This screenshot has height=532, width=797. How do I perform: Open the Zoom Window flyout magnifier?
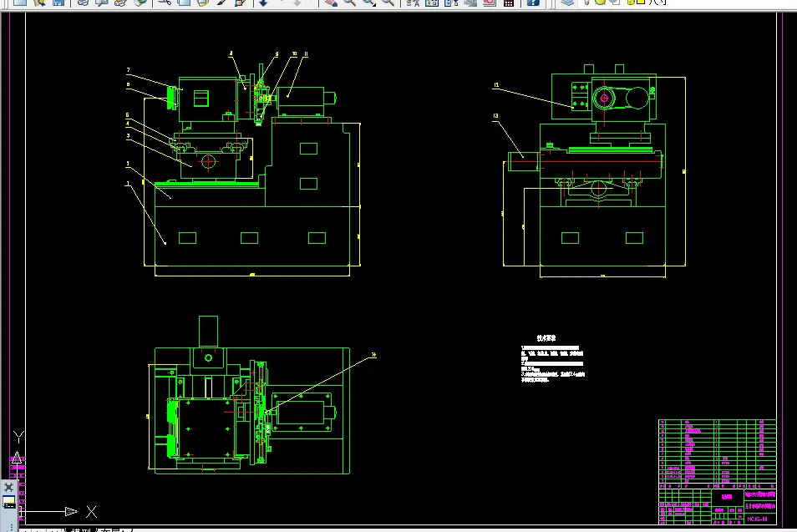point(369,2)
